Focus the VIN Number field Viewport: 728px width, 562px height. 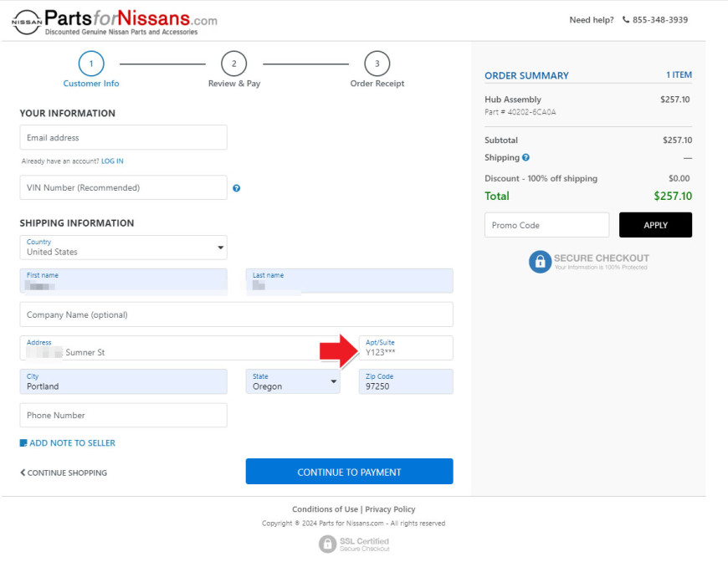[x=124, y=187]
